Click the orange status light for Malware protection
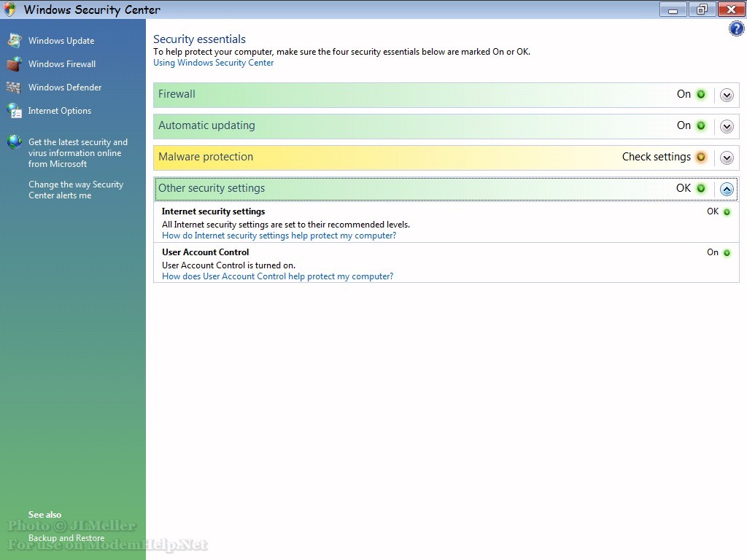Viewport: 747px width, 560px height. 701,157
